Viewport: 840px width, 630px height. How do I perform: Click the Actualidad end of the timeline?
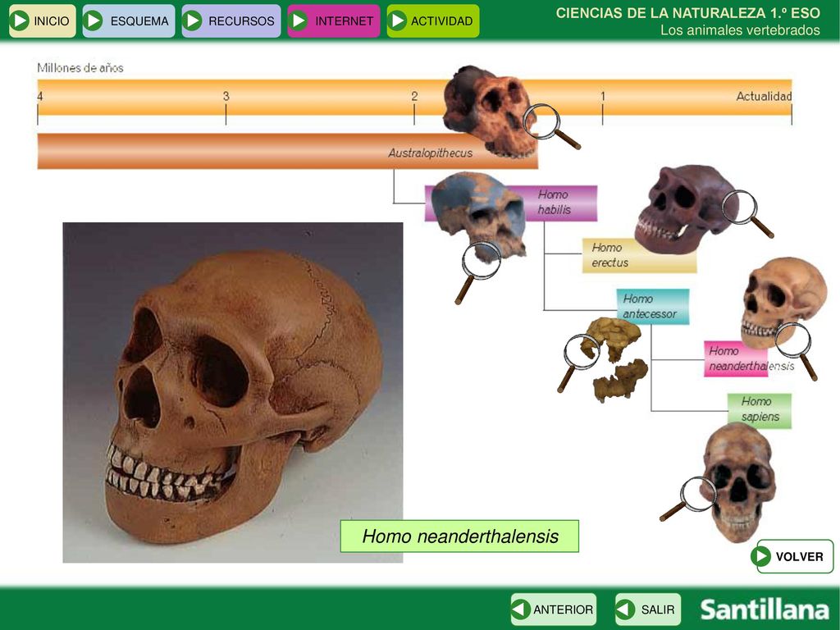coord(764,97)
